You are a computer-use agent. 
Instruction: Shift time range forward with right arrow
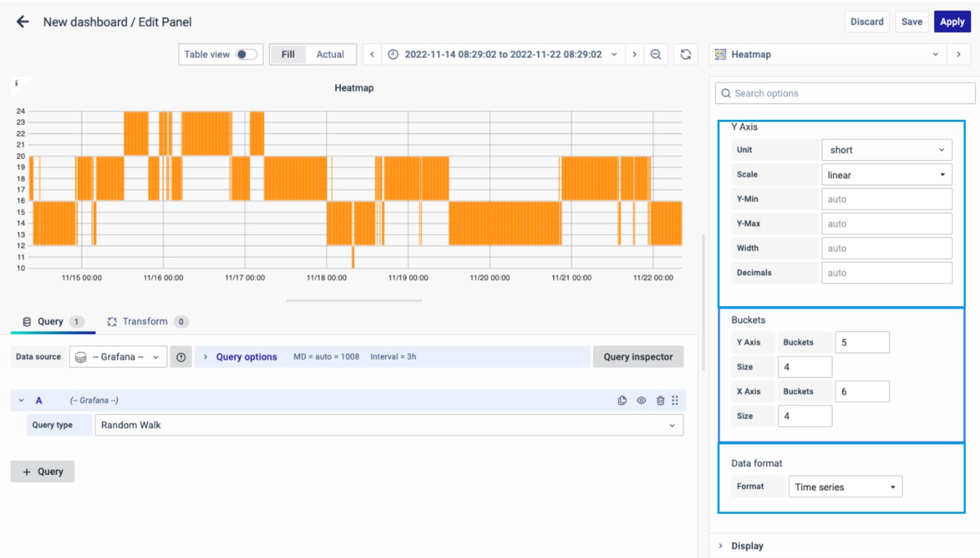[635, 54]
